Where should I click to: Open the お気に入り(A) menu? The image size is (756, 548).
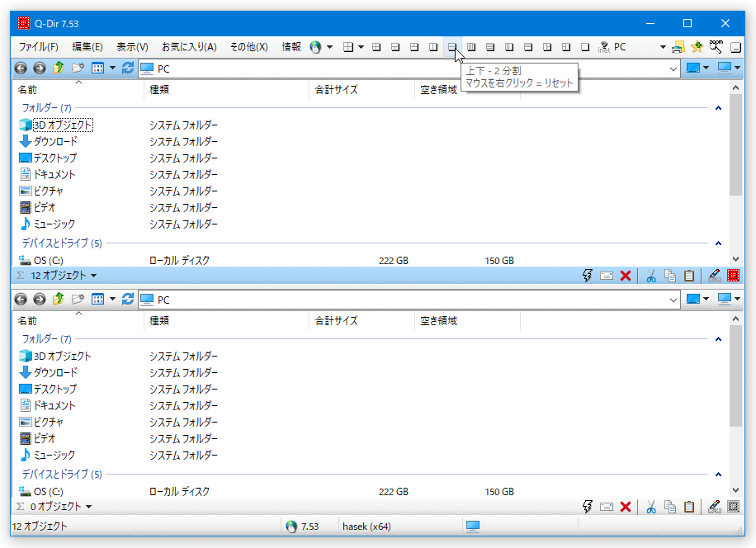pos(189,47)
